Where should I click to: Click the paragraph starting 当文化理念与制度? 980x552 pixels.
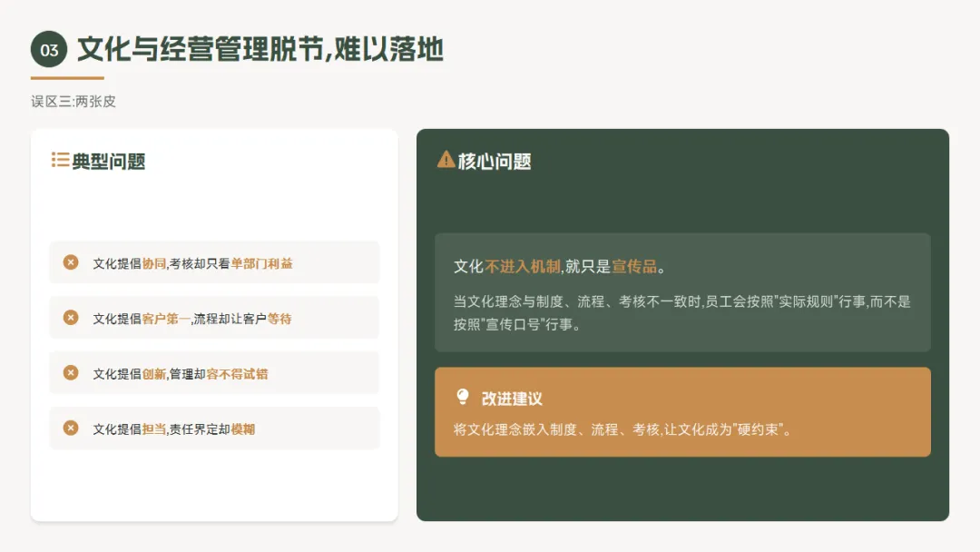click(681, 313)
